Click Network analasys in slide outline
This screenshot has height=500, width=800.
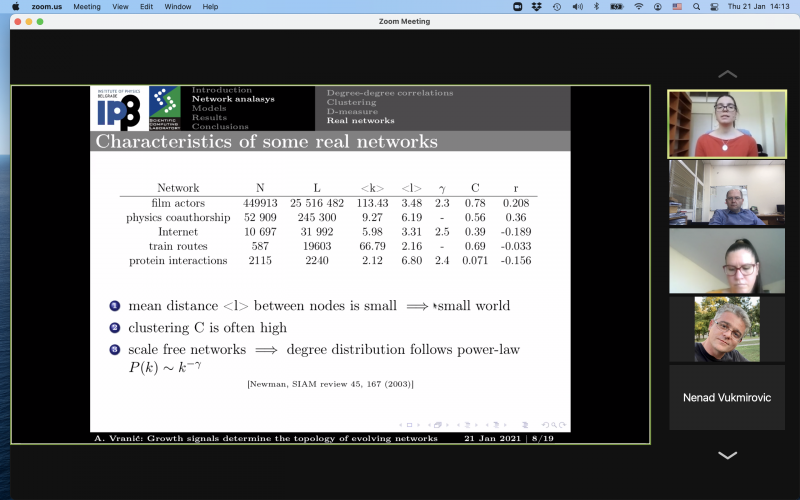coord(233,99)
